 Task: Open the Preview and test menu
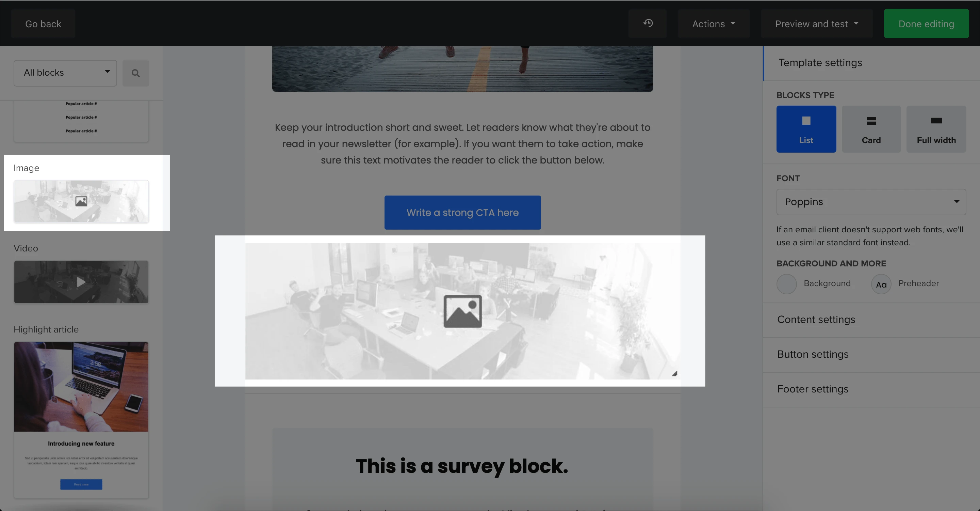pos(816,24)
